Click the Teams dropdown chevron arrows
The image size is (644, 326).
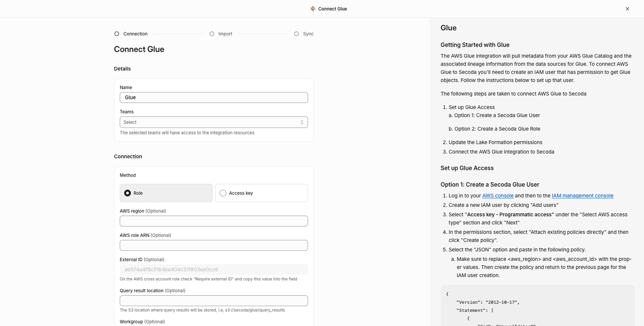302,122
